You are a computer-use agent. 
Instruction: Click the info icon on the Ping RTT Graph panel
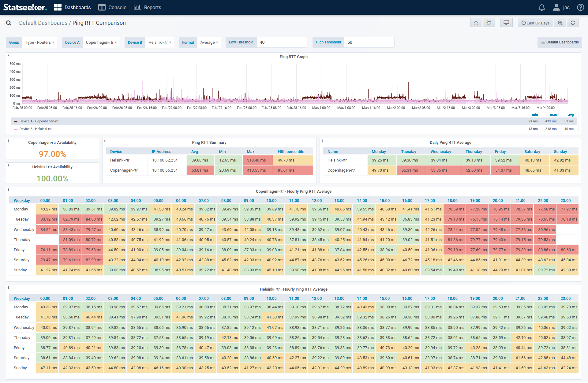8,55
